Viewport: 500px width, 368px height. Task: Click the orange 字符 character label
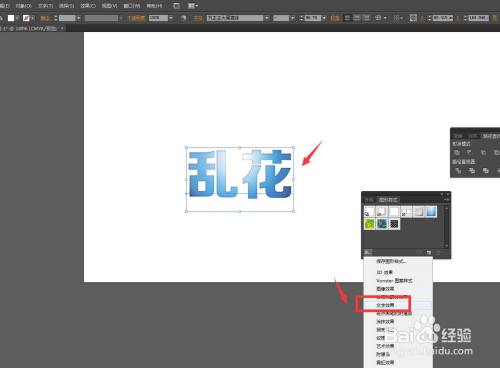click(x=198, y=18)
